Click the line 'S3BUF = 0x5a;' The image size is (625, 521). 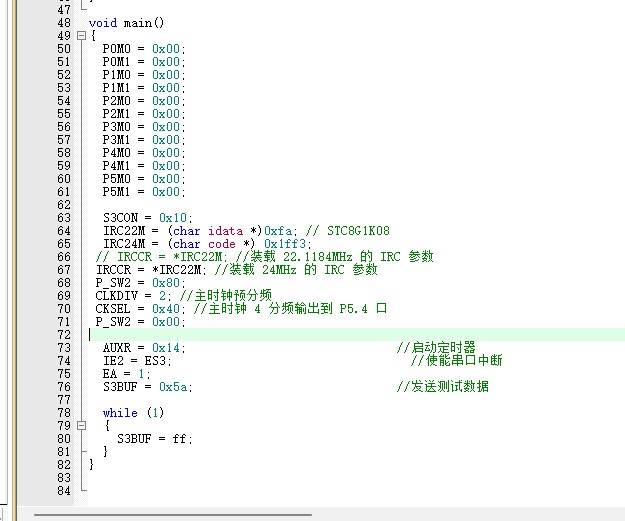[x=148, y=387]
